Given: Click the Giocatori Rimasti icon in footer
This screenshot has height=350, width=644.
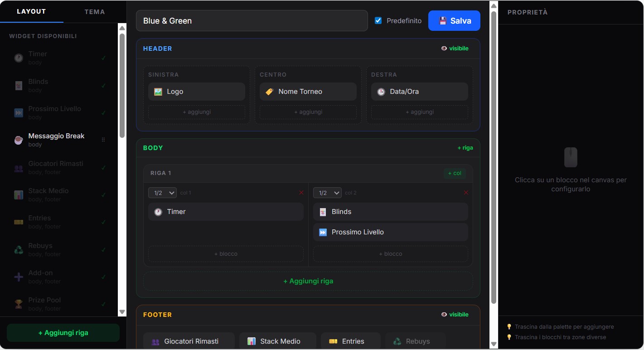Looking at the screenshot, I should click(x=155, y=341).
